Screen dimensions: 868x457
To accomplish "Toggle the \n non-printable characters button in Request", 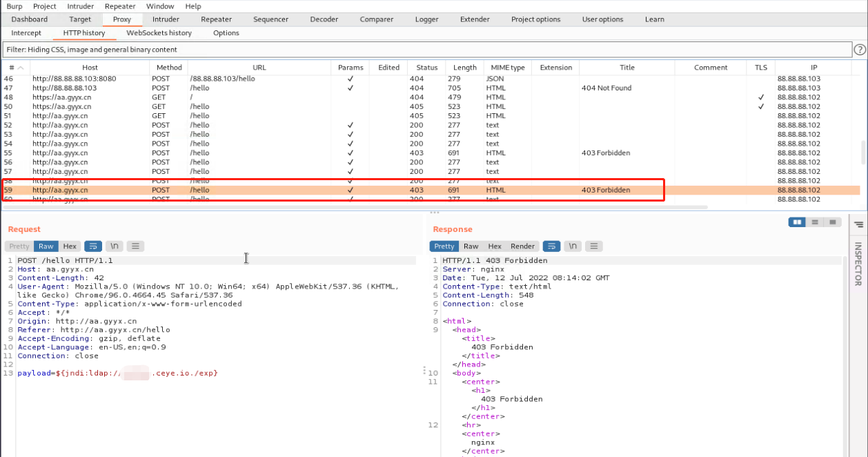I will click(x=115, y=246).
